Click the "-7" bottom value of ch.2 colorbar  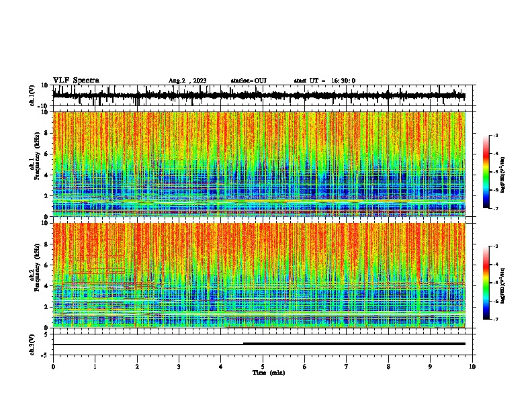tap(496, 319)
